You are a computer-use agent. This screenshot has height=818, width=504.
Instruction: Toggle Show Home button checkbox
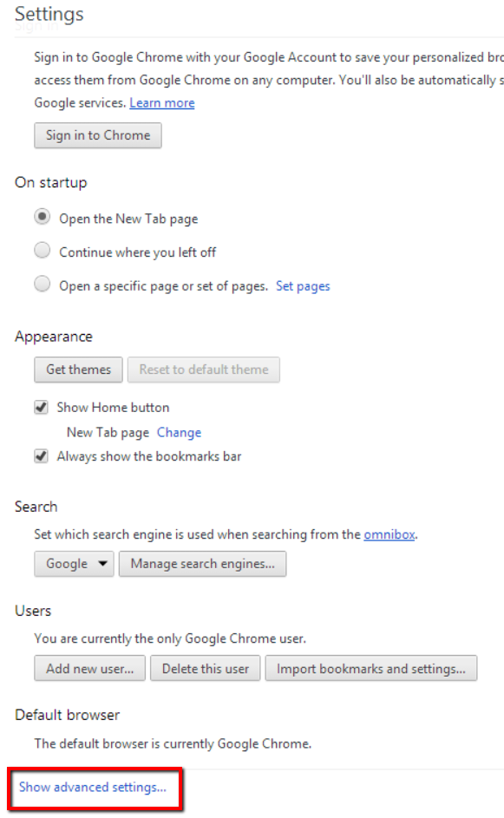[x=42, y=407]
